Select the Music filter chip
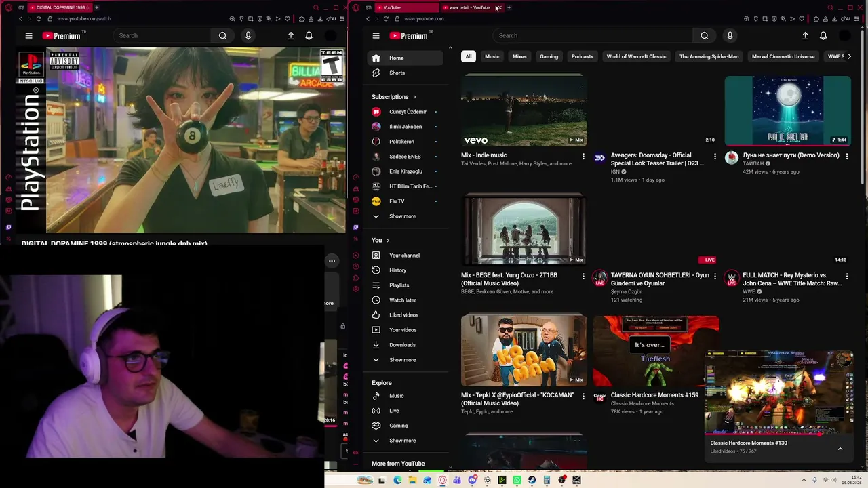 pos(492,56)
